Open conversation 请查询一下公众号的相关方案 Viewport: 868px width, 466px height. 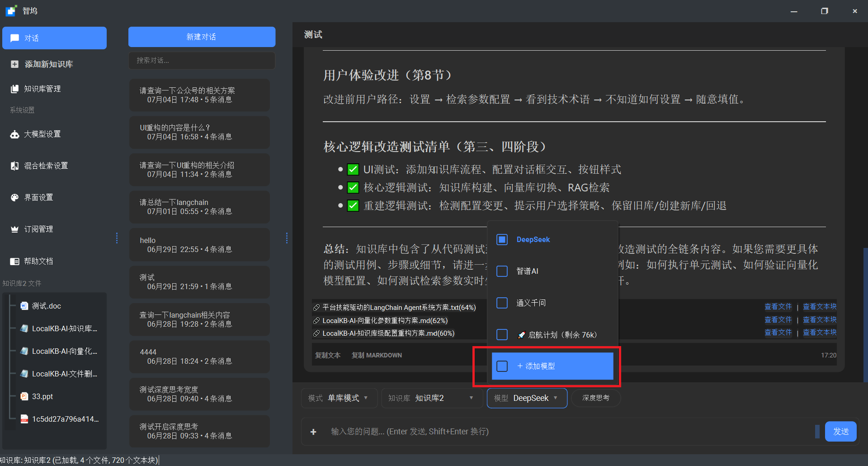pyautogui.click(x=199, y=95)
